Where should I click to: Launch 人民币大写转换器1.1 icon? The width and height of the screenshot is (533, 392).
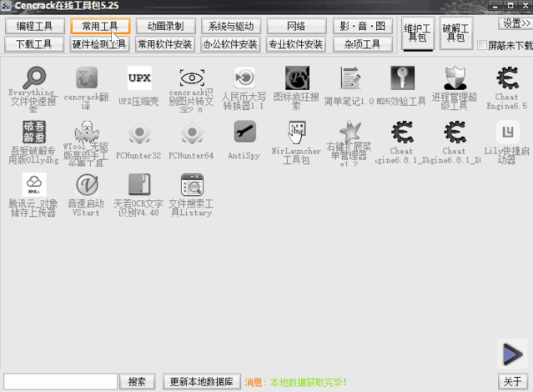pyautogui.click(x=244, y=78)
